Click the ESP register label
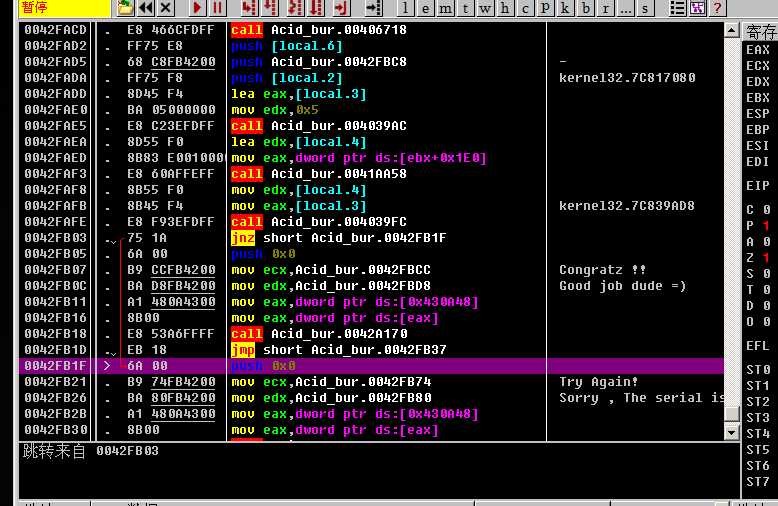The width and height of the screenshot is (778, 506). (x=758, y=114)
